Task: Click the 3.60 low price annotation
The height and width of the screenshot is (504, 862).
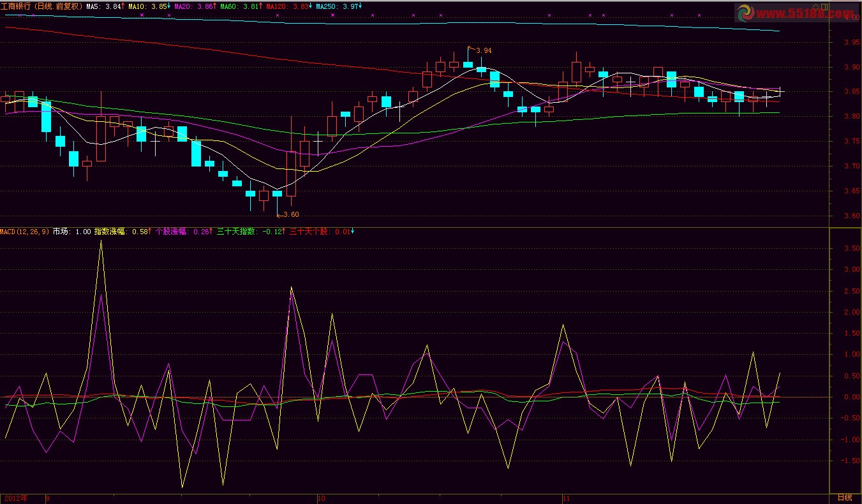Action: [x=291, y=215]
